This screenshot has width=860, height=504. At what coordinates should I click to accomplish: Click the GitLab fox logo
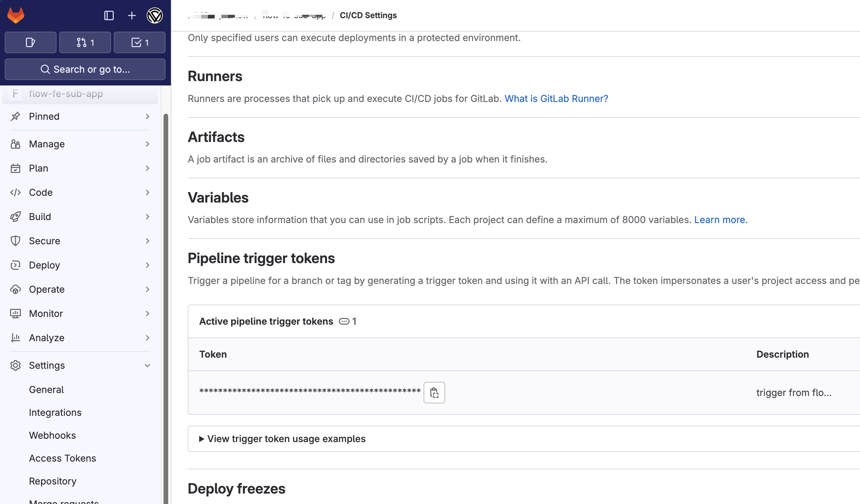(x=16, y=15)
